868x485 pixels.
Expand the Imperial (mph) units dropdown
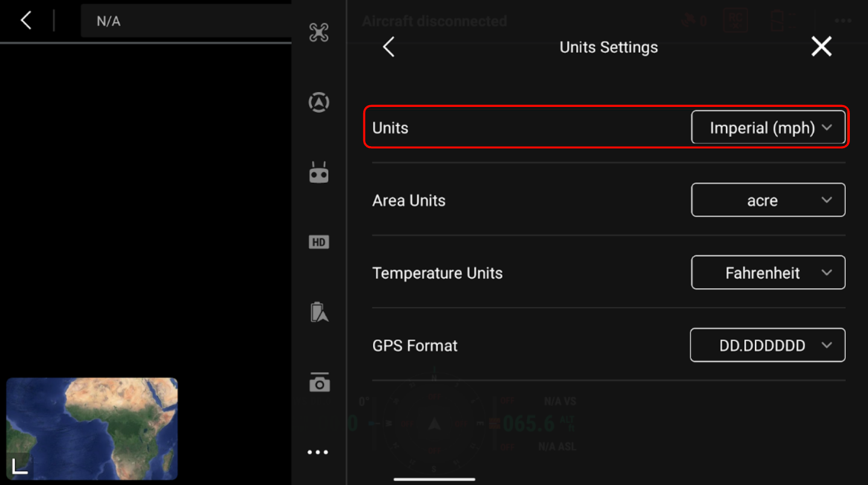(x=768, y=127)
